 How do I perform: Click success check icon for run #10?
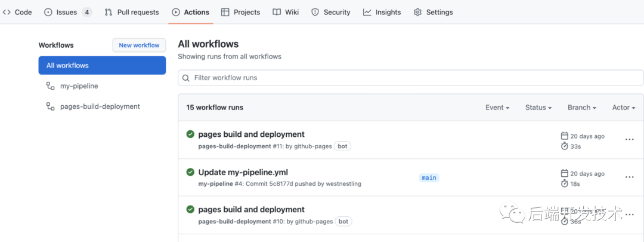pyautogui.click(x=190, y=210)
